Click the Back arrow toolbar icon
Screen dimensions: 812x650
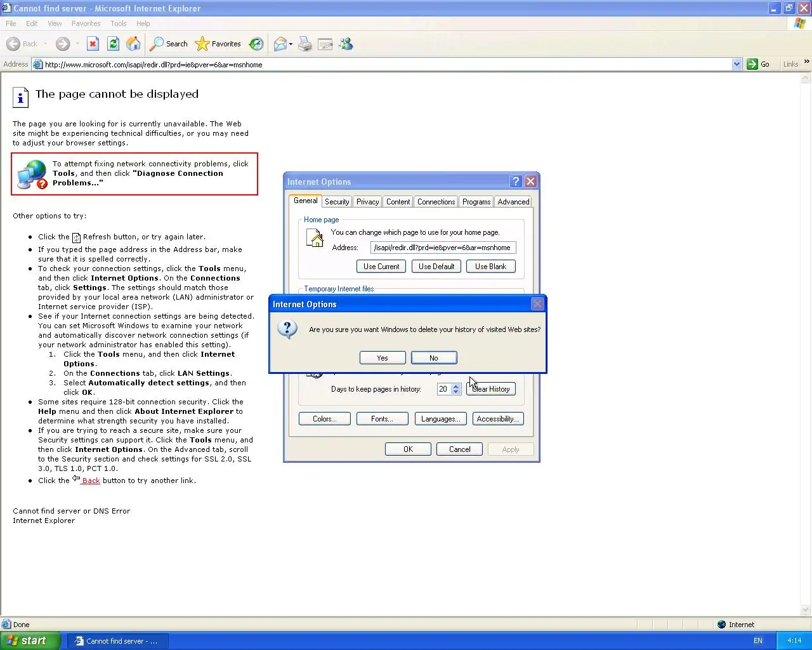(x=13, y=44)
